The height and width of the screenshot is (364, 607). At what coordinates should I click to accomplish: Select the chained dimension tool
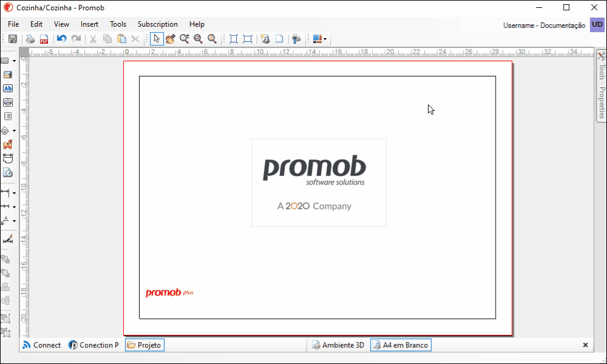5,206
